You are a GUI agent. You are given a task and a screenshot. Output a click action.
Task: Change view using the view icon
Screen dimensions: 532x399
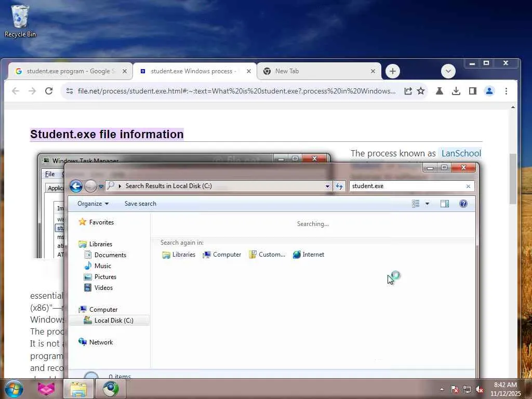pyautogui.click(x=416, y=204)
